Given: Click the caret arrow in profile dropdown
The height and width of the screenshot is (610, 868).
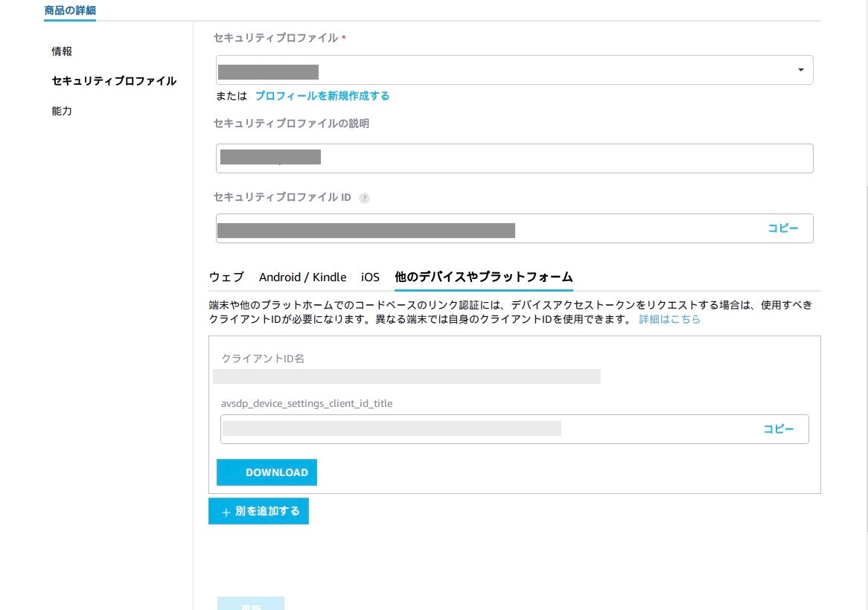Looking at the screenshot, I should click(x=800, y=70).
